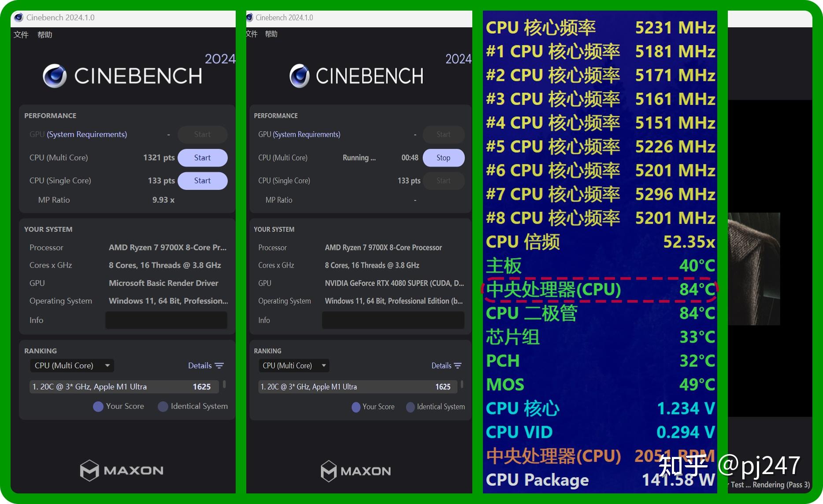
Task: Click Details text in middle window ranking
Action: 441,366
